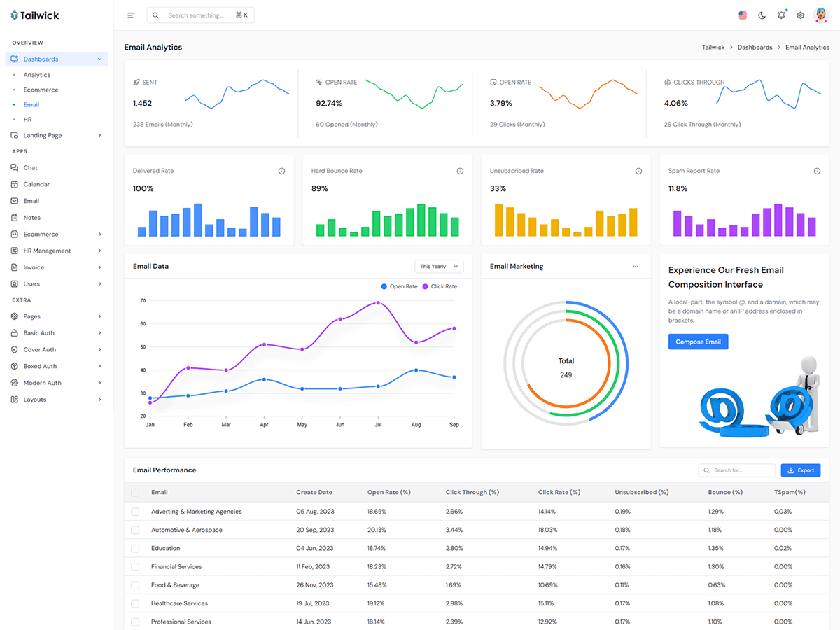The height and width of the screenshot is (630, 840).
Task: Open settings using the gear icon
Action: tap(801, 15)
